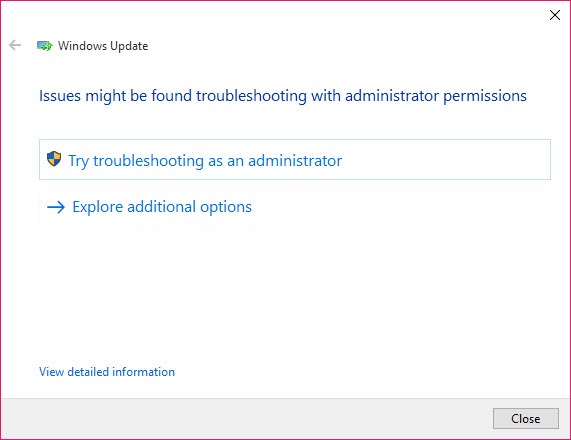Open View detailed information
Viewport: 571px width, 440px height.
click(x=107, y=372)
